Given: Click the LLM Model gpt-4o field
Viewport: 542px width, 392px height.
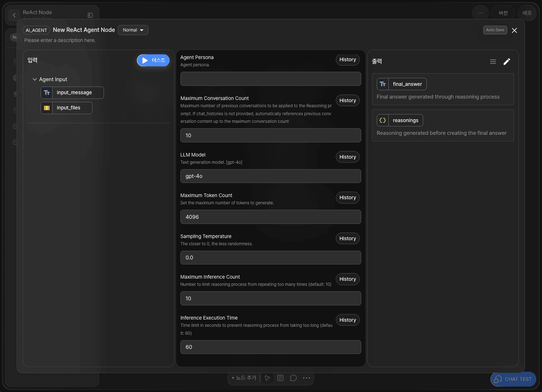Looking at the screenshot, I should coord(271,176).
